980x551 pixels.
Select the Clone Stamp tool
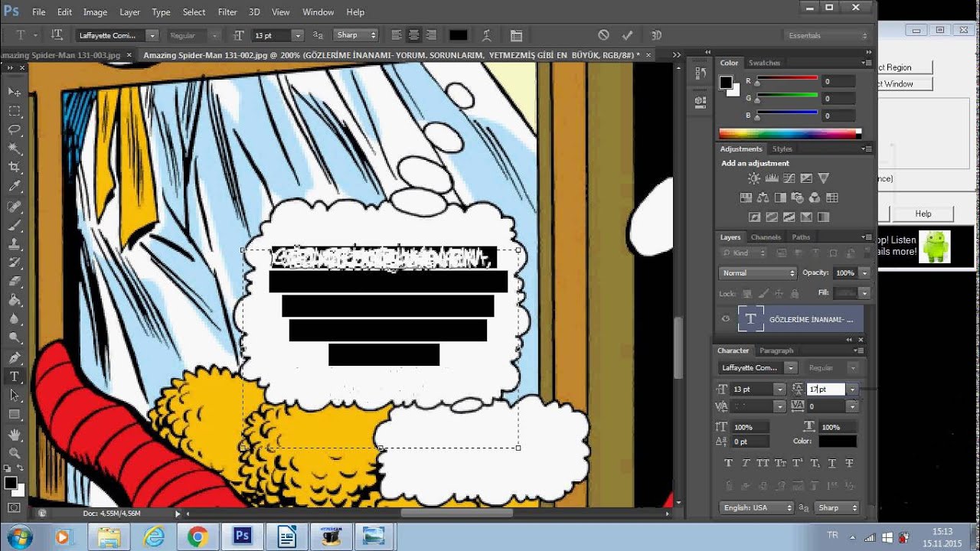point(14,245)
